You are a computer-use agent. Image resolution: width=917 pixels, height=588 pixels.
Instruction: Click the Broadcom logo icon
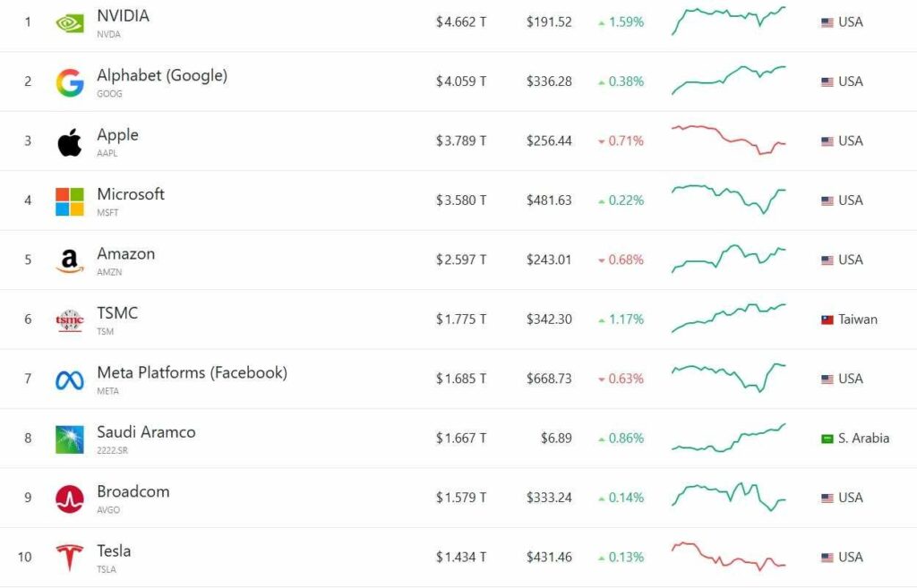point(70,499)
